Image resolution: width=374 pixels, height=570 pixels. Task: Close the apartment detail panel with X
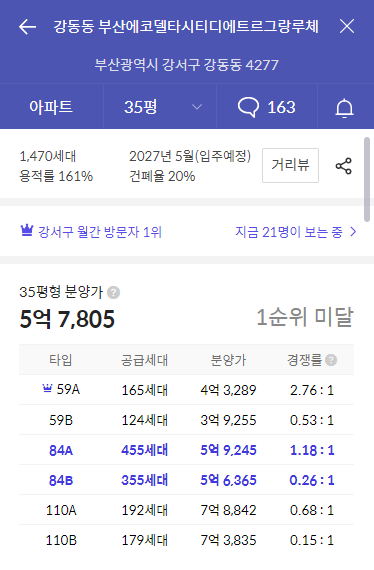coord(347,26)
